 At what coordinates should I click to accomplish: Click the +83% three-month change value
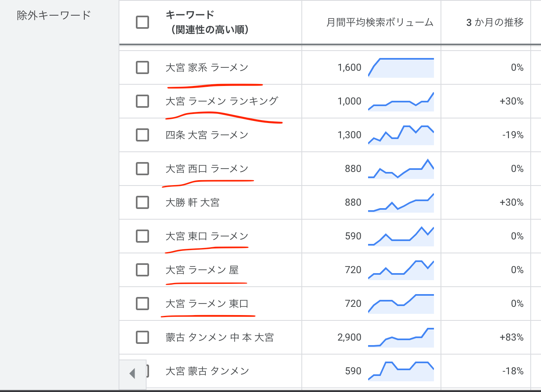pyautogui.click(x=511, y=337)
